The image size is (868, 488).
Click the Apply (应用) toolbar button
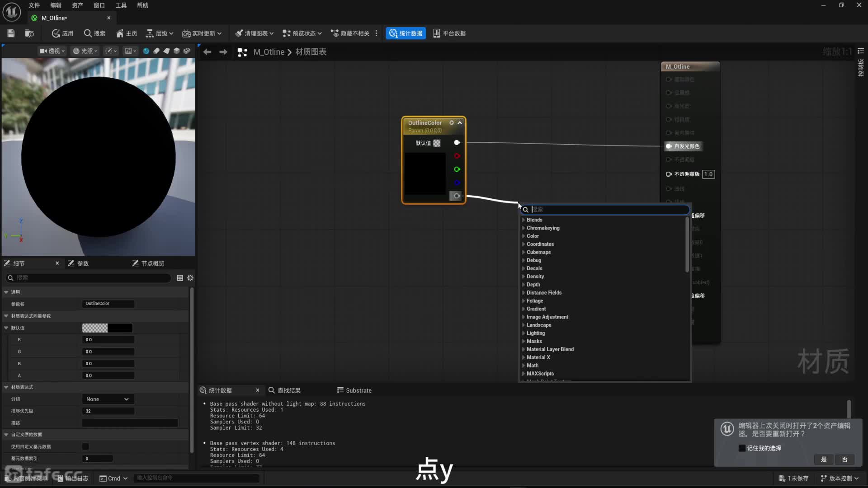62,33
